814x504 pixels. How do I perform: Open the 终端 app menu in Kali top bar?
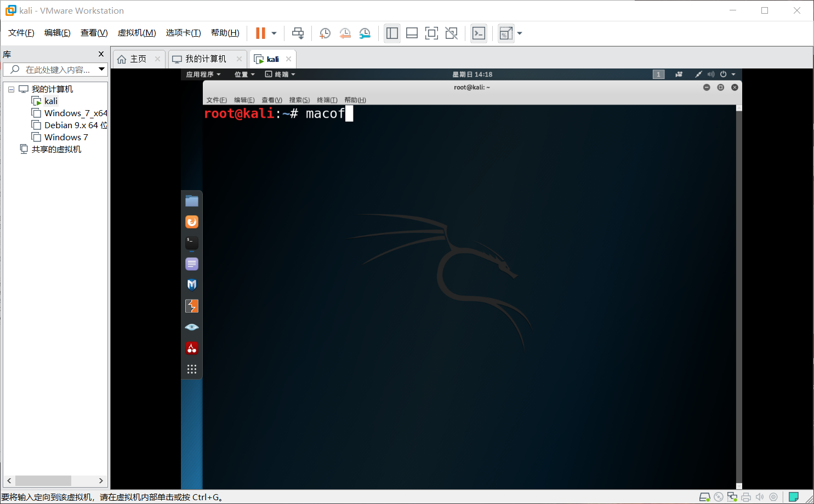click(280, 75)
